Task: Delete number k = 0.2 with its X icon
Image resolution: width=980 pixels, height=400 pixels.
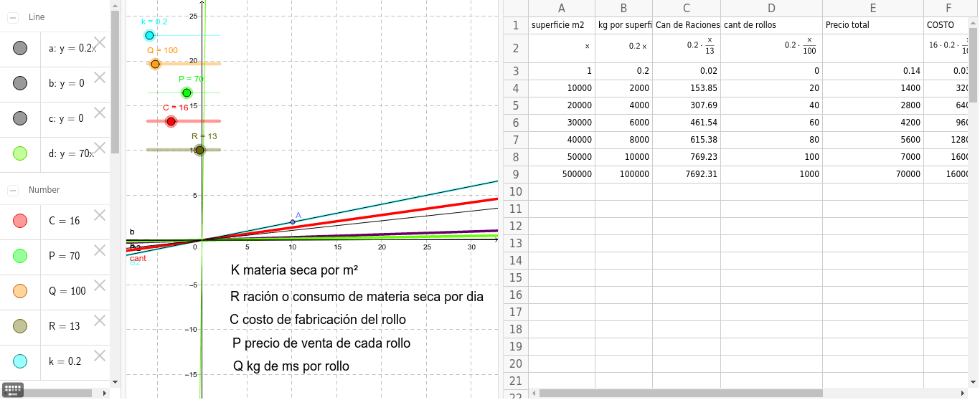Action: coord(100,356)
